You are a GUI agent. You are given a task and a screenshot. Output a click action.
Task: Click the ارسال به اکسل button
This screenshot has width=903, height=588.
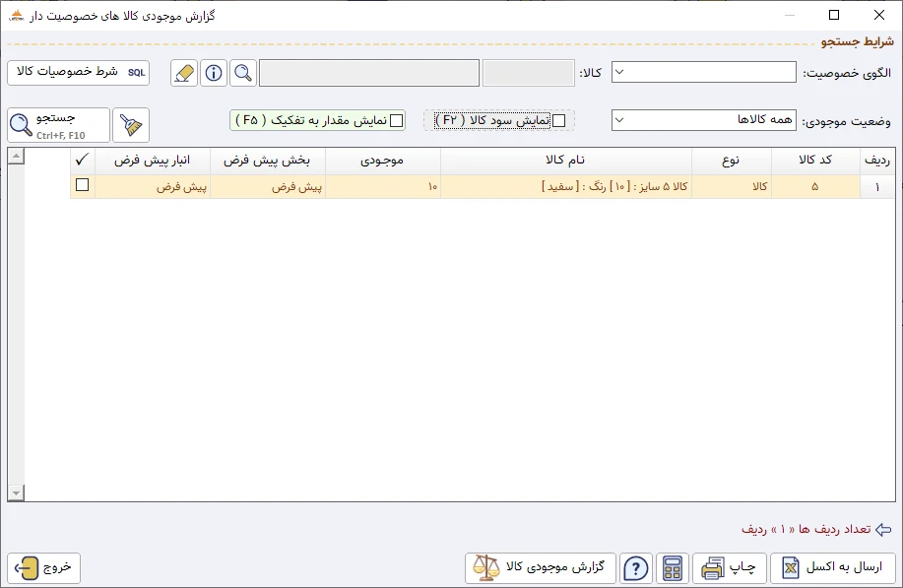click(833, 568)
